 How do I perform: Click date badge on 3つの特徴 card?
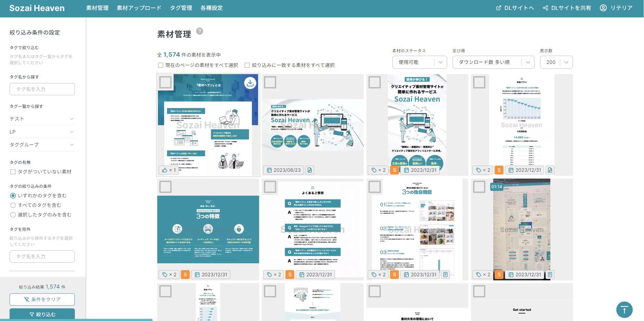[211, 275]
